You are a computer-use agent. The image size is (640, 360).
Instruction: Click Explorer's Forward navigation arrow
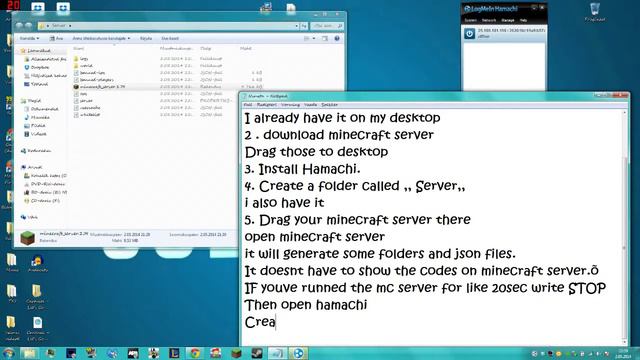[29, 25]
